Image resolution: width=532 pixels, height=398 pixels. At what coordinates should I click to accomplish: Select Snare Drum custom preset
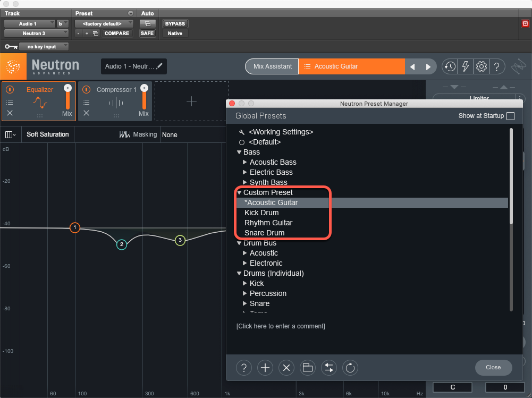coord(264,233)
